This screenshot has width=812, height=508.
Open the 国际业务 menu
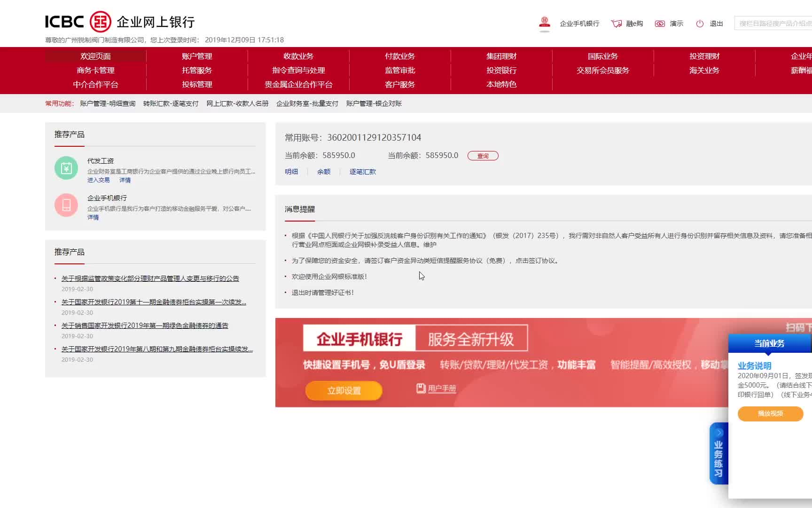click(603, 56)
